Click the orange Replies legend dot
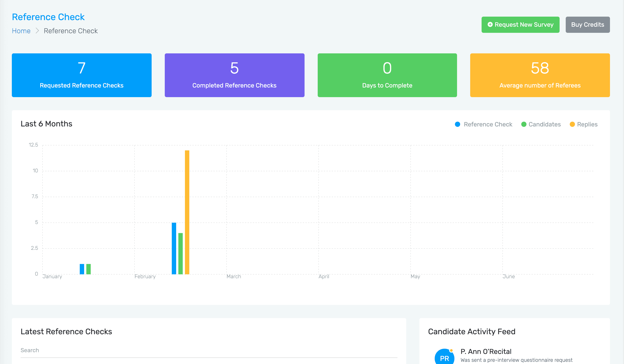624x364 pixels. (572, 124)
